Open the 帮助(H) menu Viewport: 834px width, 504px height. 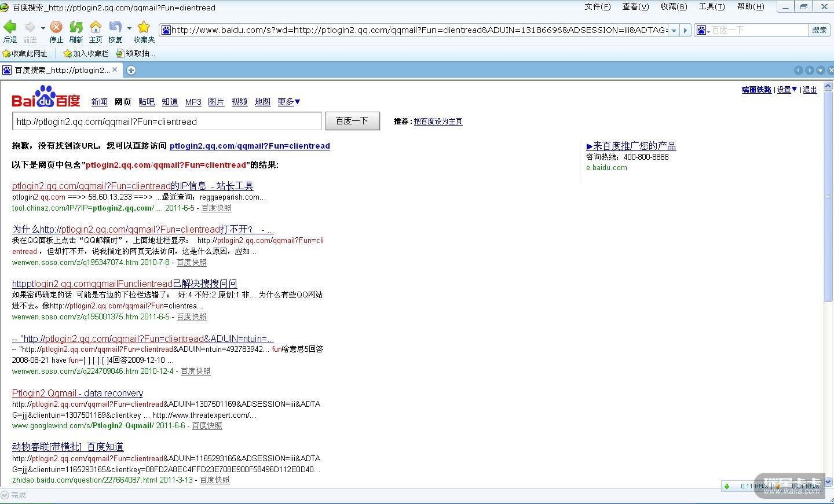click(751, 7)
